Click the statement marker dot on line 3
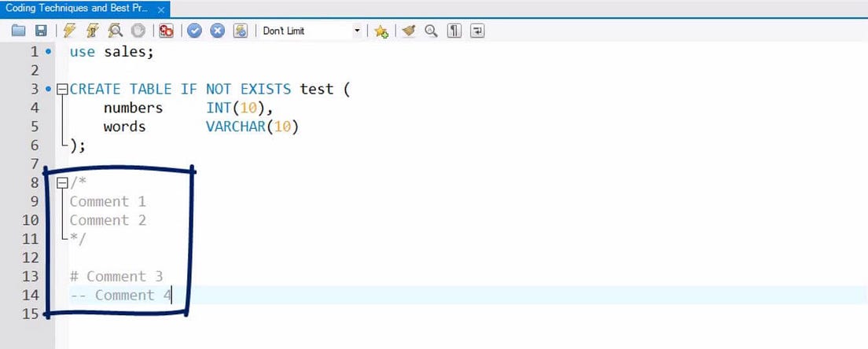The height and width of the screenshot is (349, 868). (x=49, y=89)
